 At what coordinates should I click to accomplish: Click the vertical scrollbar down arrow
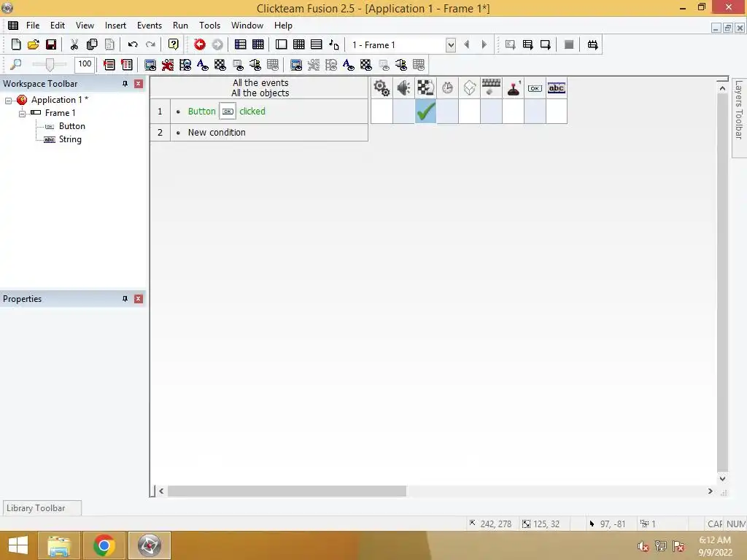pos(722,478)
